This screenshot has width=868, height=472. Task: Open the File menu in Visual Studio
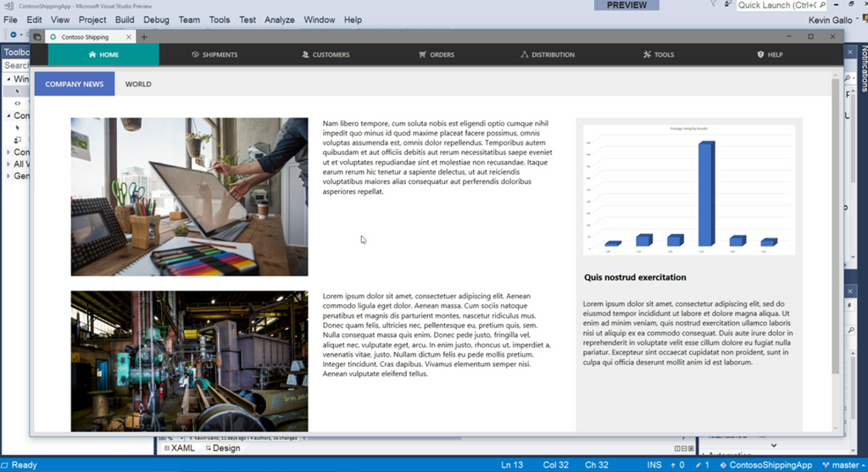click(10, 20)
